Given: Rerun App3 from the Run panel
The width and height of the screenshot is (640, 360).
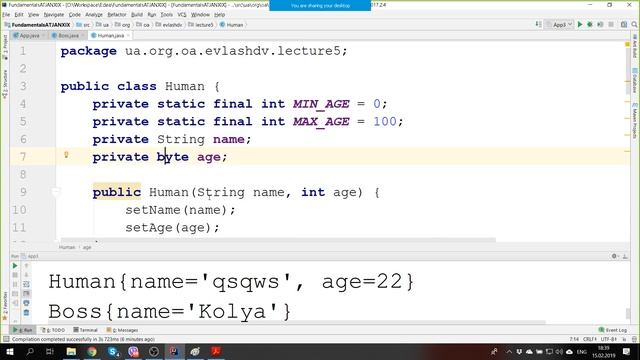Looking at the screenshot, I should pyautogui.click(x=15, y=266).
